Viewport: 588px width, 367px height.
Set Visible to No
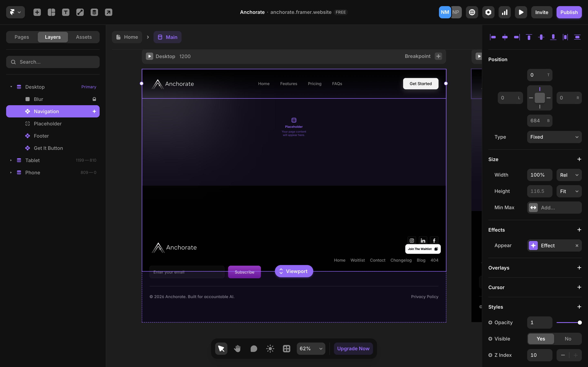pos(568,339)
